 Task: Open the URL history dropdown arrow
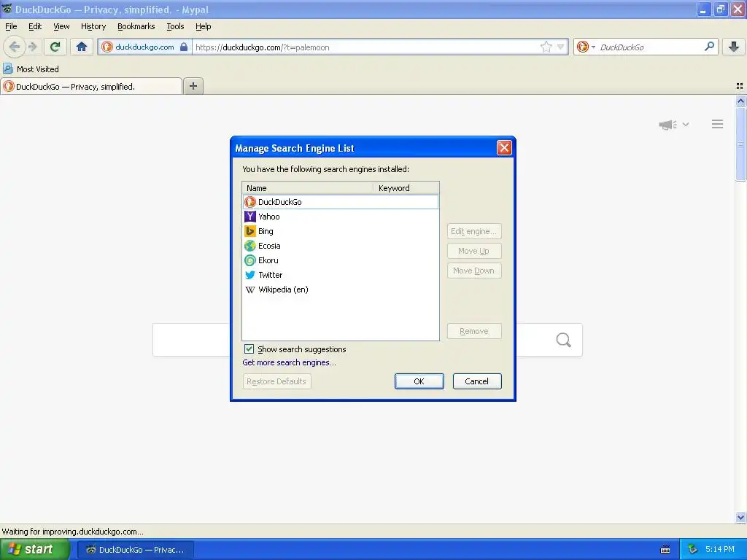coord(561,47)
